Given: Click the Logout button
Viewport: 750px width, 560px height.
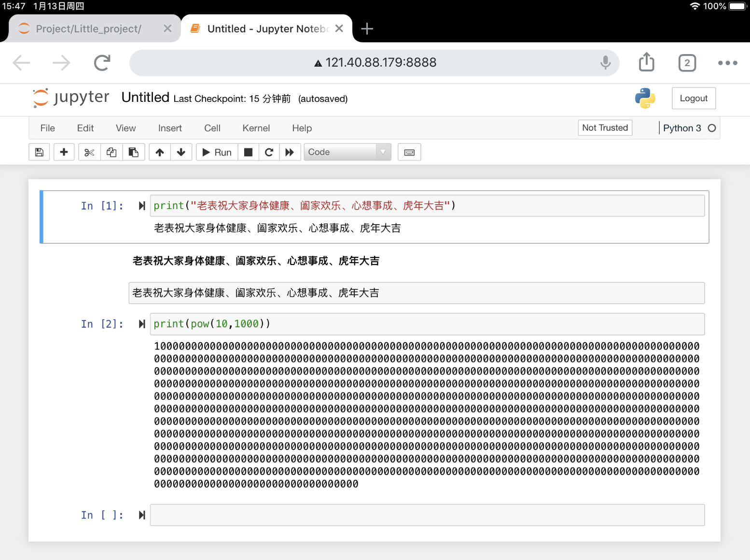Looking at the screenshot, I should pyautogui.click(x=694, y=98).
